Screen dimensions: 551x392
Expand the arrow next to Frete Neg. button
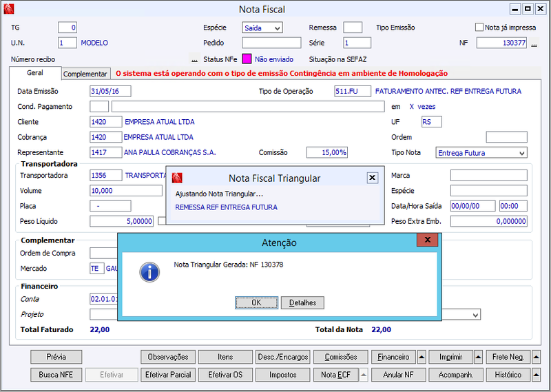[x=536, y=357]
